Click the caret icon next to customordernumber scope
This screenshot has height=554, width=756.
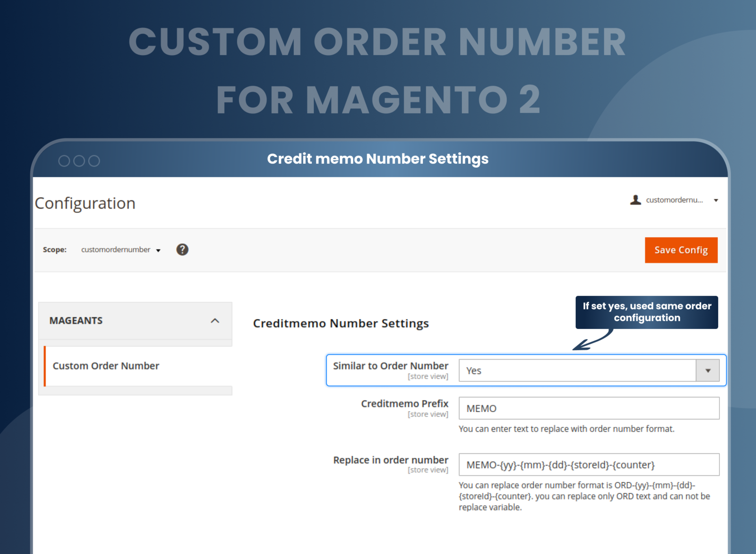coord(158,250)
